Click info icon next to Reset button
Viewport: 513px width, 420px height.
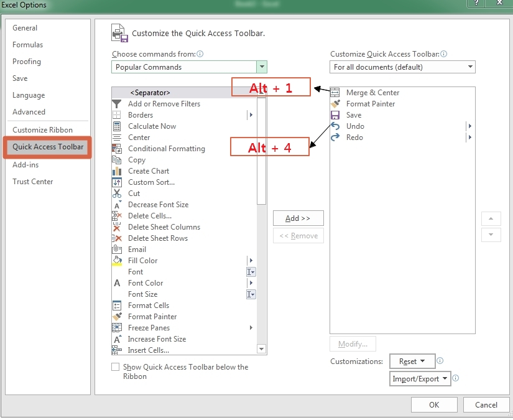tap(440, 361)
